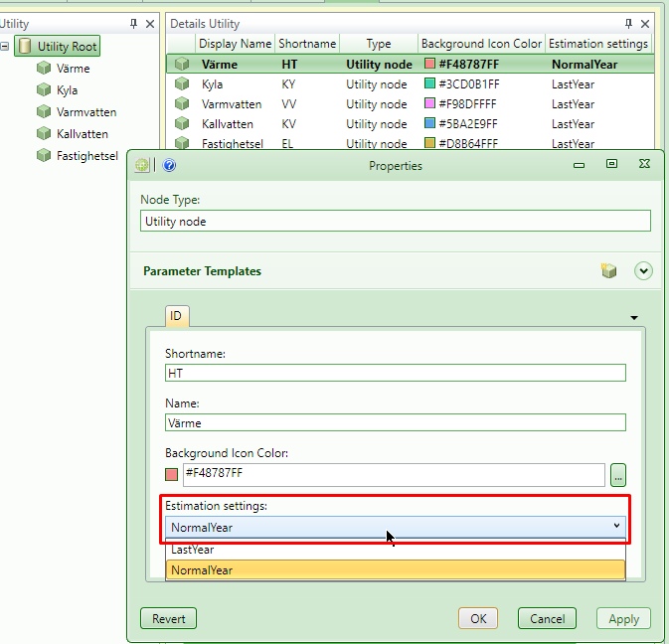Click the Varmvatten cube icon in the Utility tree
This screenshot has width=669, height=644.
(44, 111)
